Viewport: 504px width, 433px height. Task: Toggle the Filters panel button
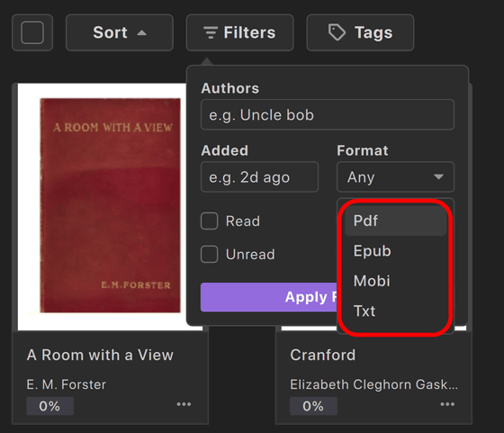point(239,32)
